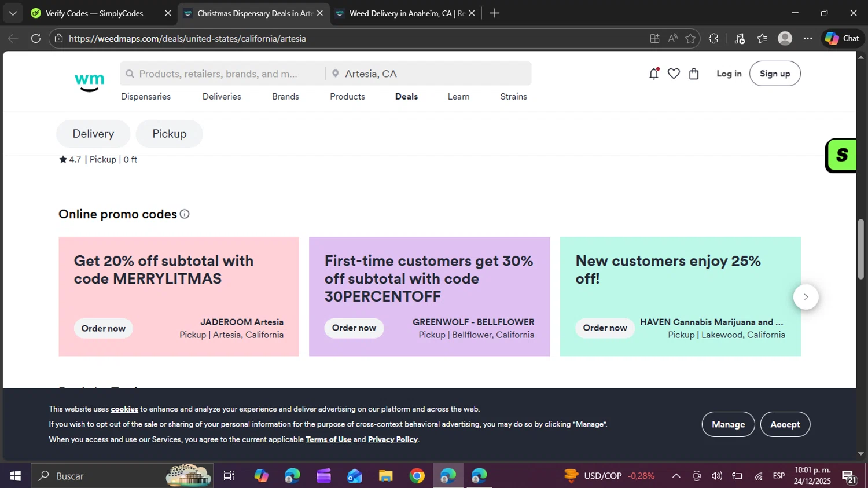The width and height of the screenshot is (868, 488).
Task: Show next promo codes carousel arrow
Action: click(806, 297)
